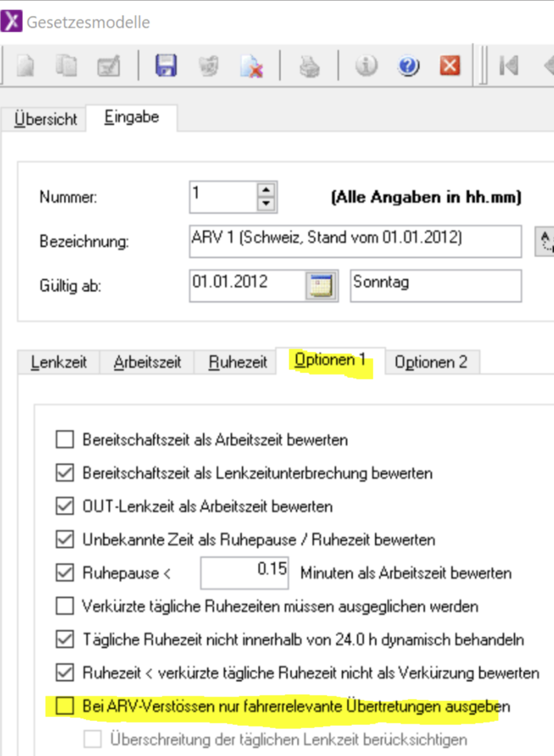Uncheck OUT-Lenkzeit als Arbeitszeit bewerten
This screenshot has width=554, height=756.
point(65,506)
